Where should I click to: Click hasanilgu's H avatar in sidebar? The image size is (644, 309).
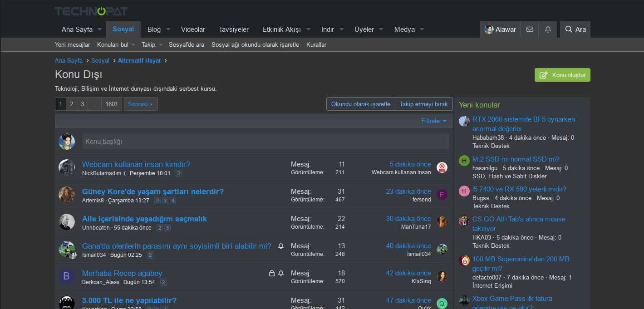(x=464, y=161)
